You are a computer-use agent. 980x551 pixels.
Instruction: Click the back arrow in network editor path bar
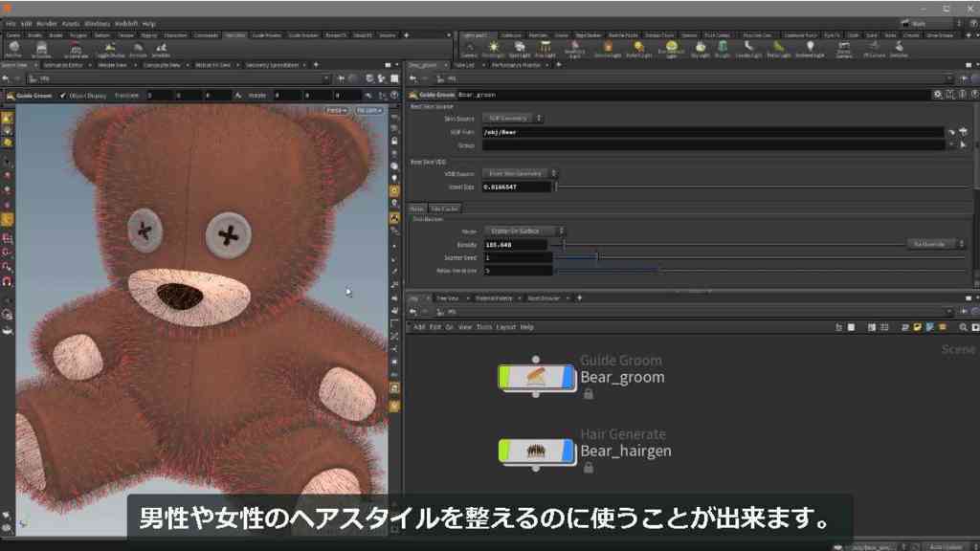pyautogui.click(x=413, y=311)
